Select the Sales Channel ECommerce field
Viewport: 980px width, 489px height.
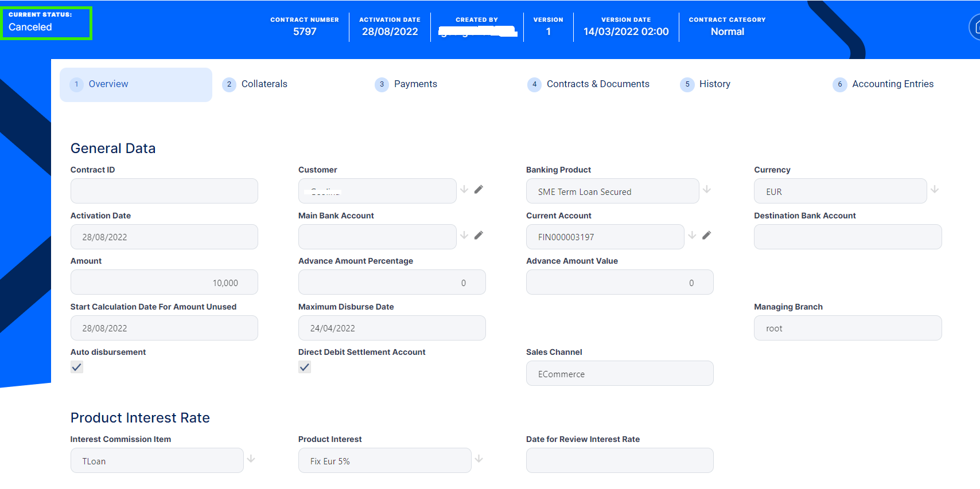(620, 374)
